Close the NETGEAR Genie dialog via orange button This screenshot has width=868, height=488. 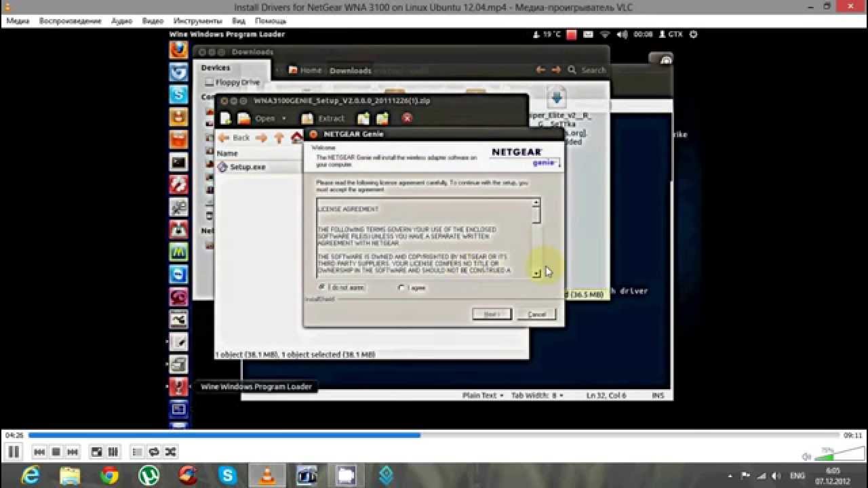point(313,134)
